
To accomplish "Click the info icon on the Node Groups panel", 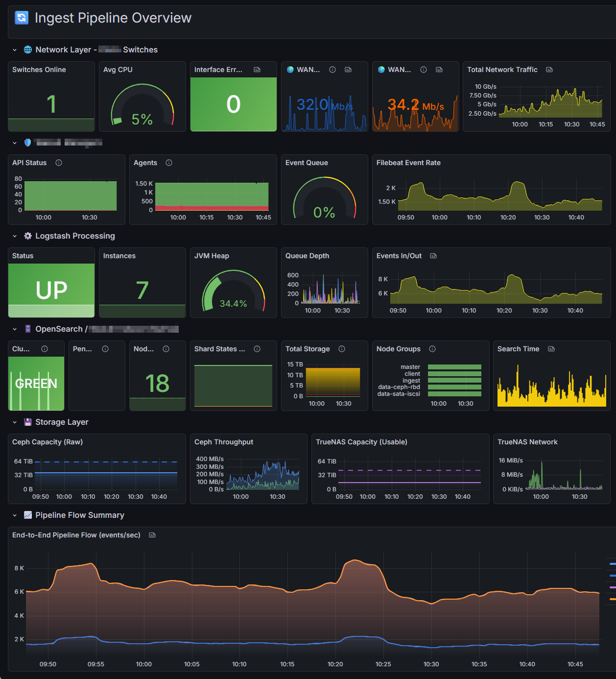I will point(432,349).
